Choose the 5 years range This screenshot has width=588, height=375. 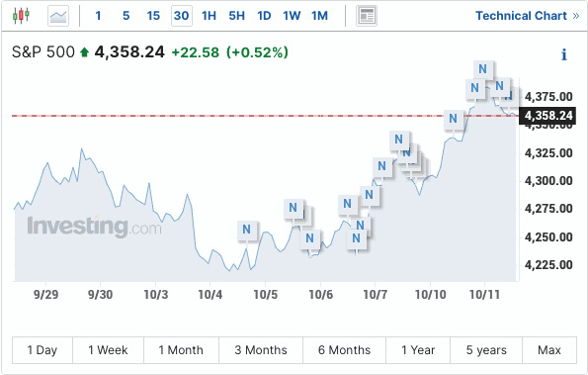[x=486, y=350]
